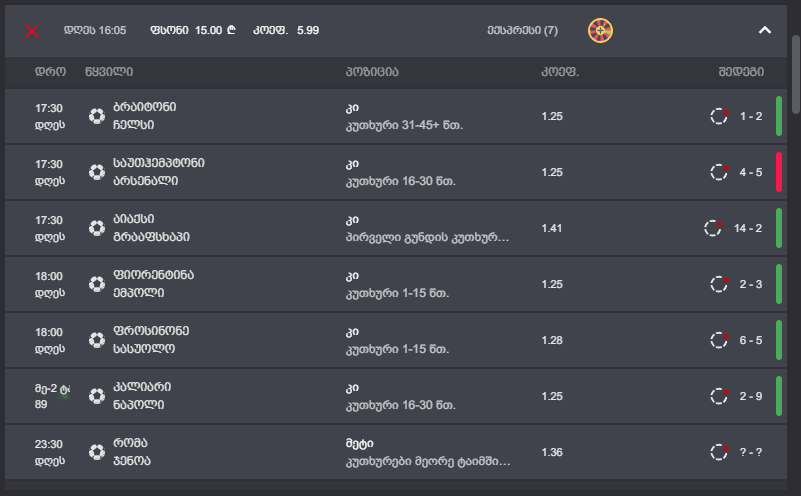Click the soccer ball icon beside კალიარი

pos(97,396)
